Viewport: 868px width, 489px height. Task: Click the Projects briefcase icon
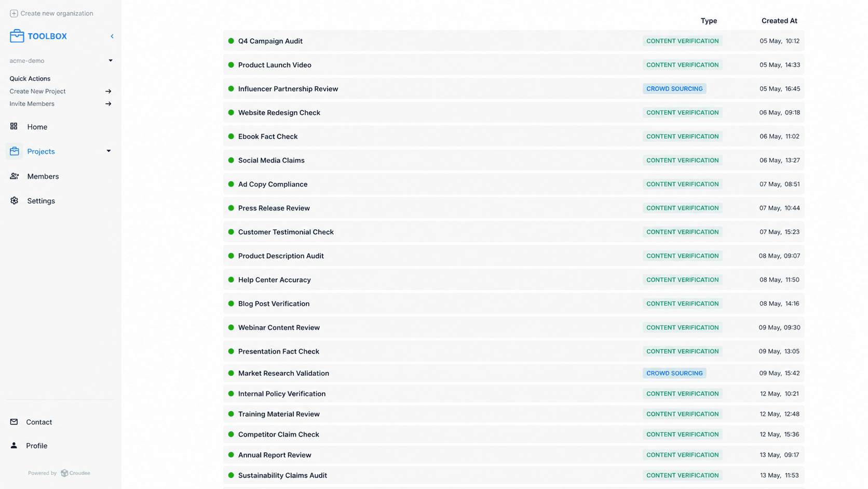(15, 151)
